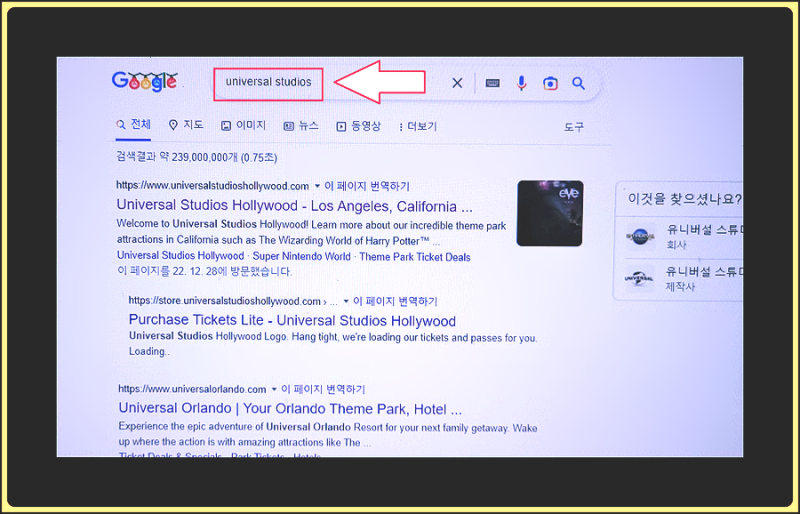This screenshot has width=800, height=514.
Task: Expand arrow beside universalorlando.com URL
Action: pos(274,389)
